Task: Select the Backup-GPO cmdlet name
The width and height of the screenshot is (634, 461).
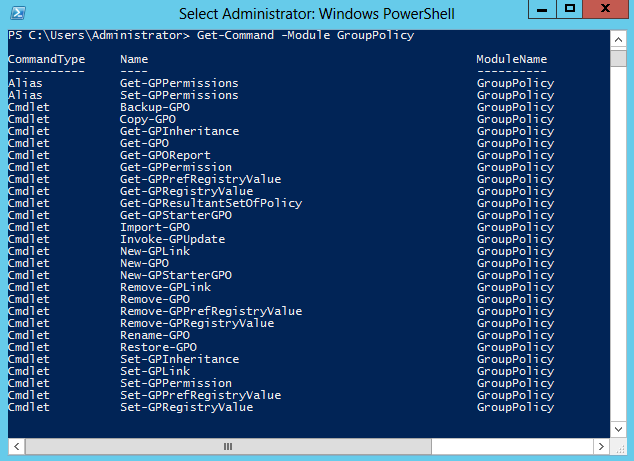Action: click(x=155, y=107)
